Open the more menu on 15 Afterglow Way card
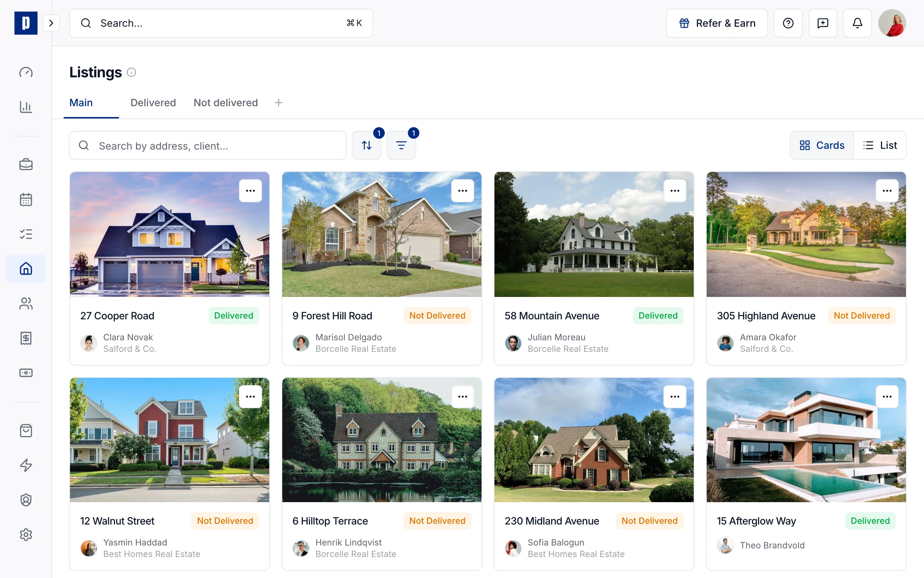 tap(887, 396)
